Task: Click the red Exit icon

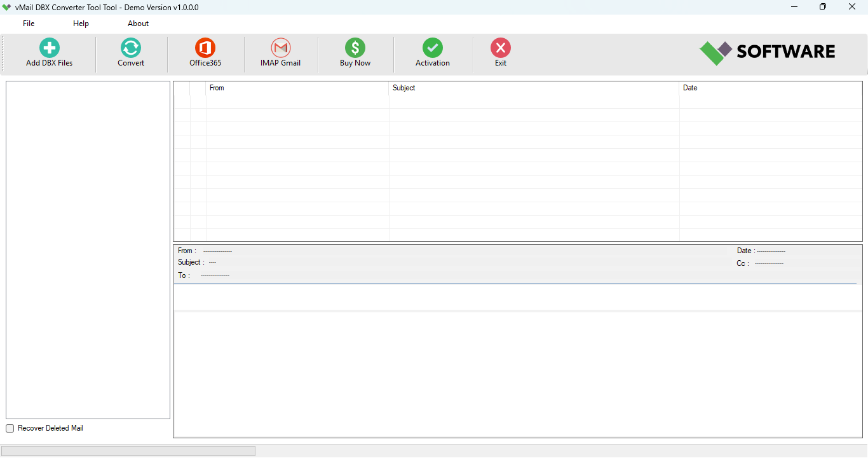Action: 501,48
